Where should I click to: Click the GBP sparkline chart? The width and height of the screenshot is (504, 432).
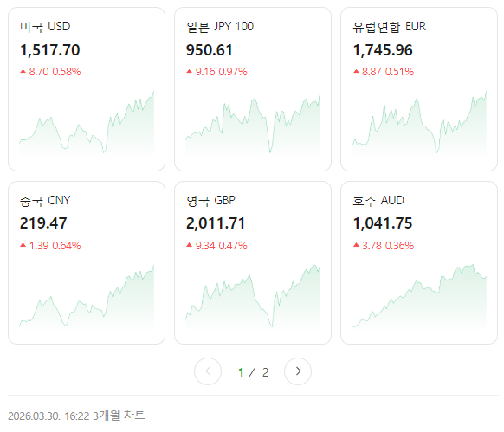pos(253,297)
